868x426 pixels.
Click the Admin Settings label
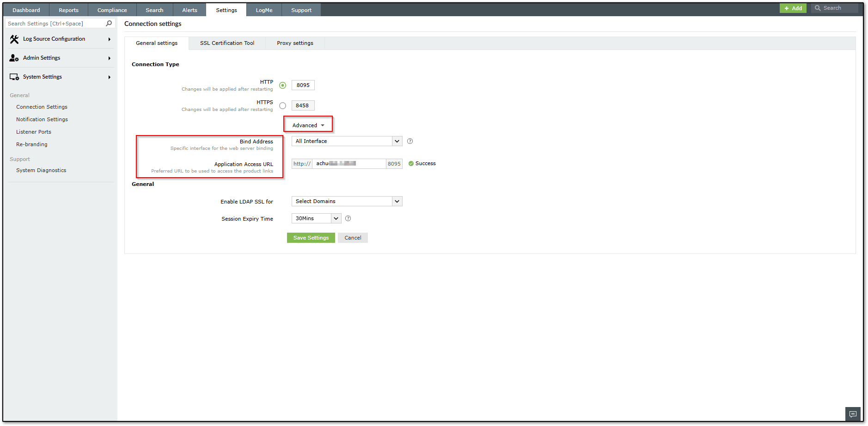(42, 58)
